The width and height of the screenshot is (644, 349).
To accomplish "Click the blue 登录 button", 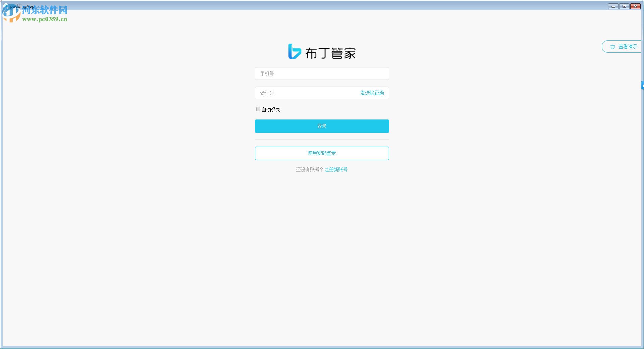I will click(x=322, y=126).
